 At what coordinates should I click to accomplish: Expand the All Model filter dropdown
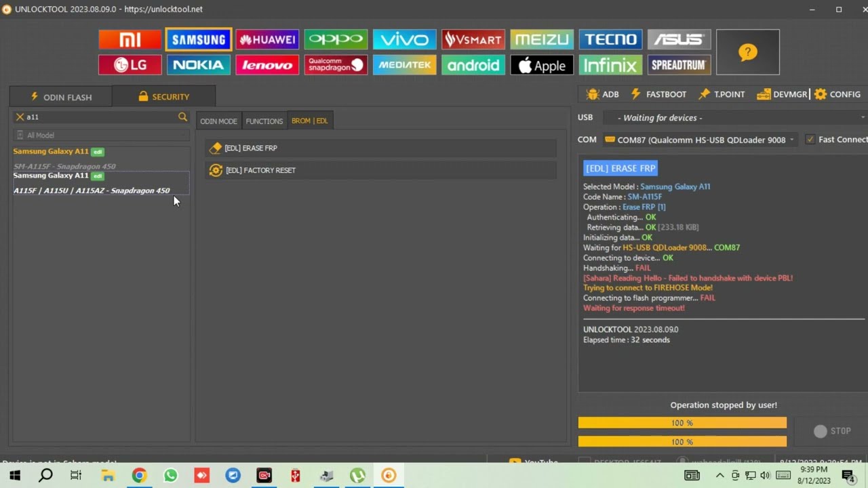pyautogui.click(x=101, y=135)
